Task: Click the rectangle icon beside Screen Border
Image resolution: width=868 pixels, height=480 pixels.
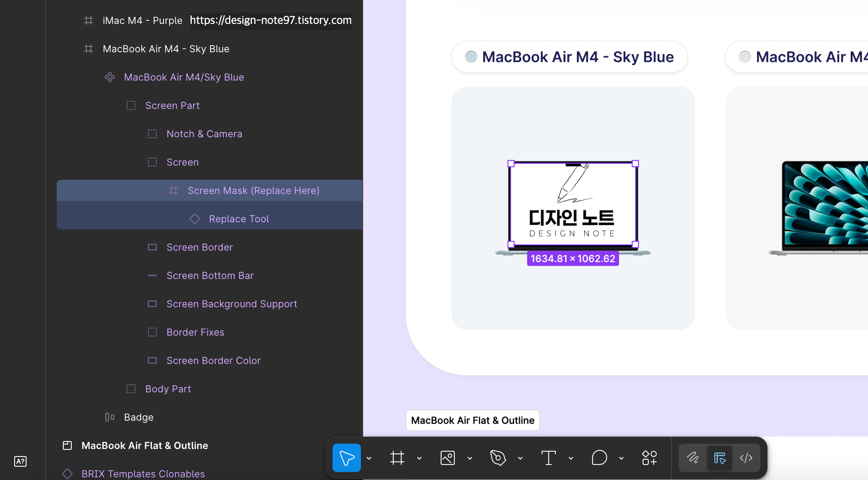Action: tap(152, 247)
